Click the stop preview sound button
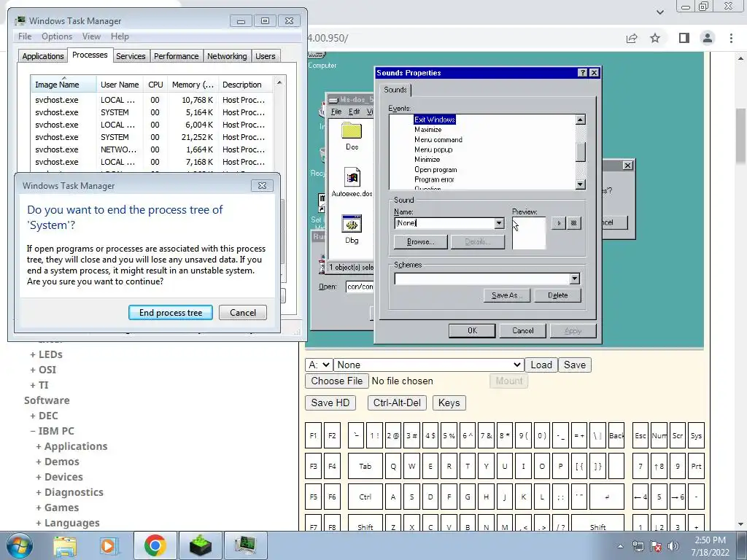This screenshot has height=560, width=747. [574, 223]
